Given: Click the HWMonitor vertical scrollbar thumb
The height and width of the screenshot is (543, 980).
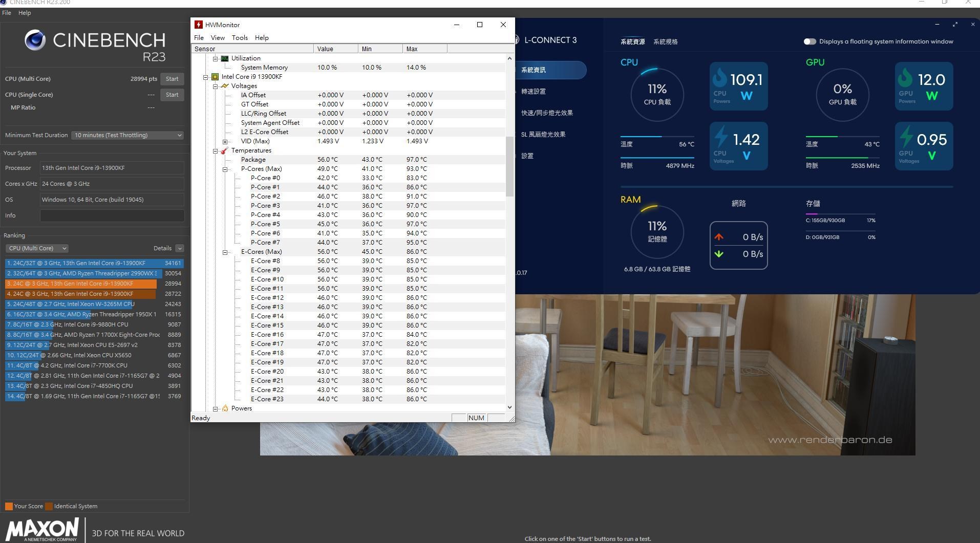Looking at the screenshot, I should pyautogui.click(x=509, y=166).
